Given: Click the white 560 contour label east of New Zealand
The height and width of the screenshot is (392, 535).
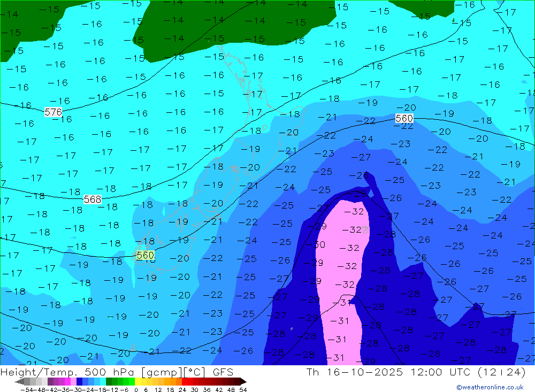Looking at the screenshot, I should tap(404, 118).
